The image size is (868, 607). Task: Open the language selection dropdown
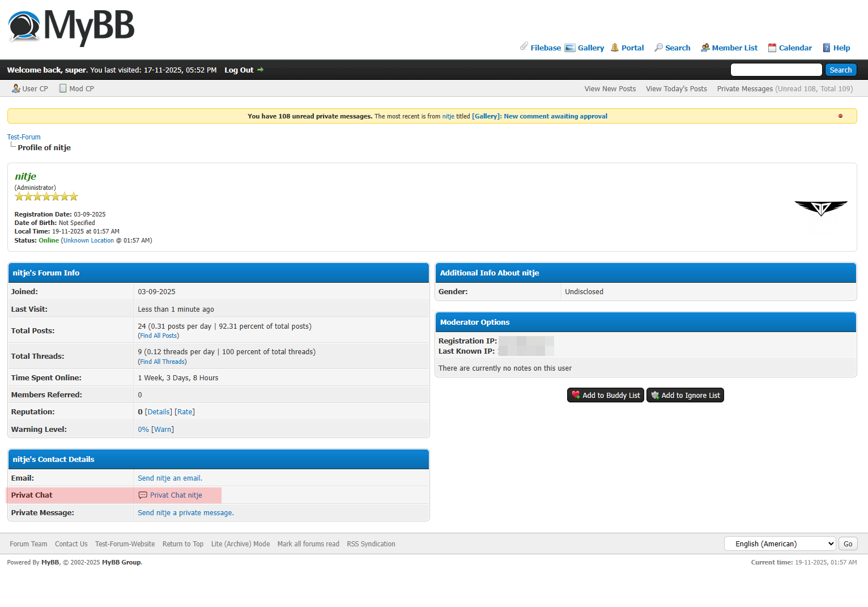click(780, 544)
